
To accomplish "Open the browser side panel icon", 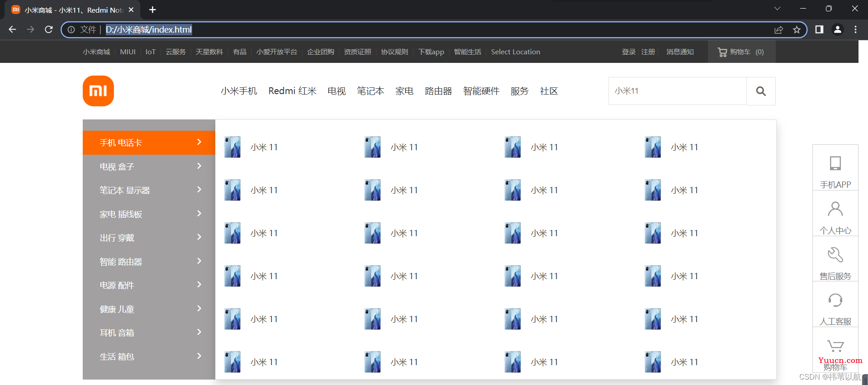I will click(x=819, y=29).
